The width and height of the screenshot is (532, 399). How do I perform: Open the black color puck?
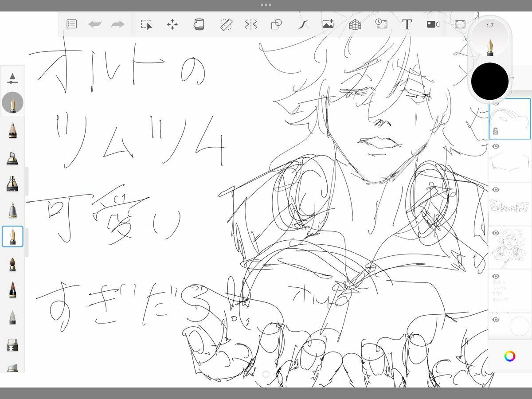[x=490, y=81]
